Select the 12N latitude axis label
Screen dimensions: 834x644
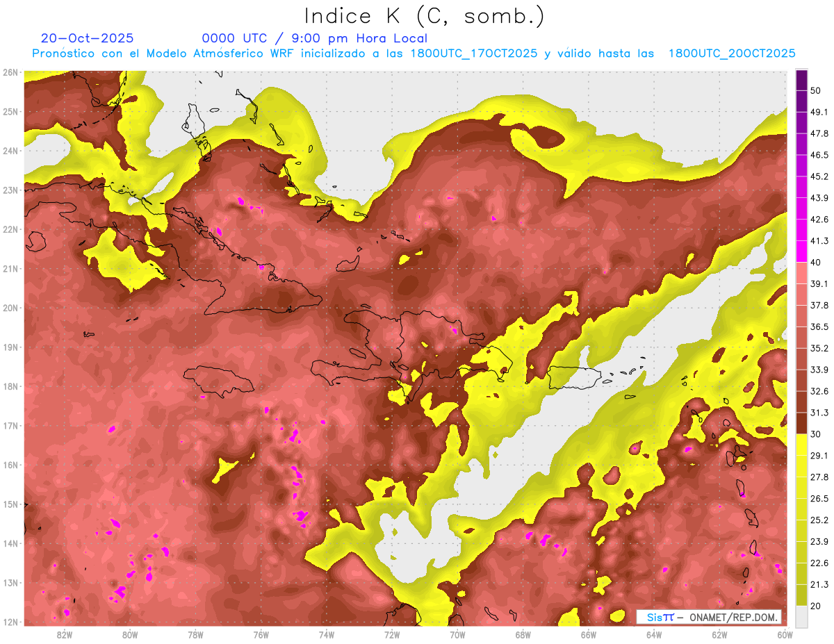coord(10,622)
